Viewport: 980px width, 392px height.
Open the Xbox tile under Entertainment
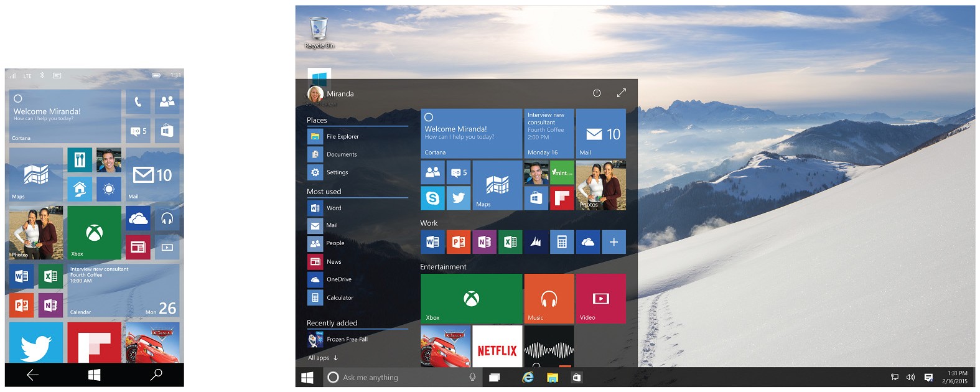[471, 299]
